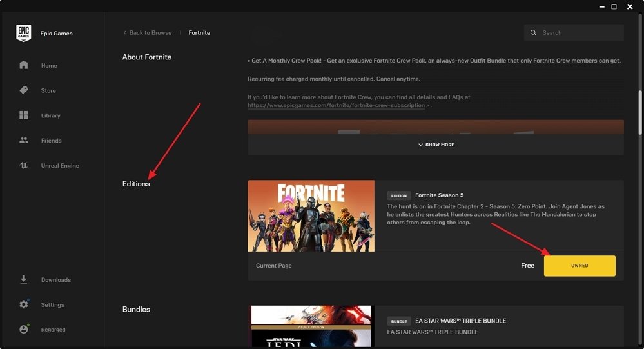Select the Unreal Engine logo icon
Screen dimensions: 644x349
(24, 165)
